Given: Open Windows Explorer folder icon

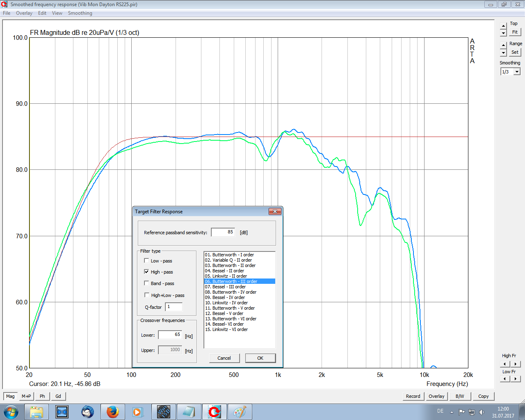Looking at the screenshot, I should [x=37, y=412].
